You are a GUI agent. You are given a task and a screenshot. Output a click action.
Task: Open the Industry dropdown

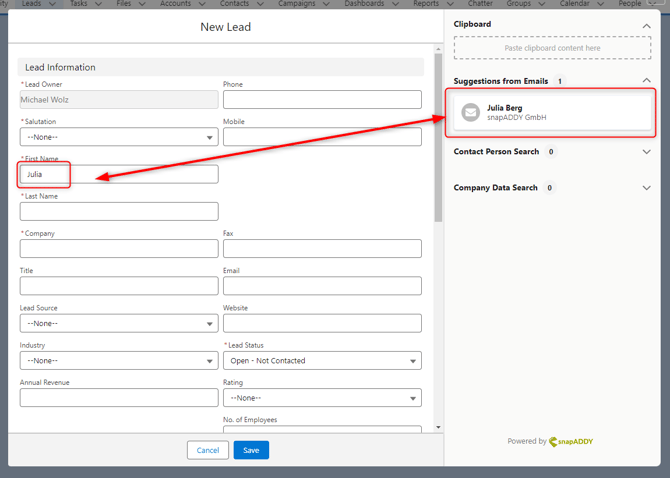118,361
